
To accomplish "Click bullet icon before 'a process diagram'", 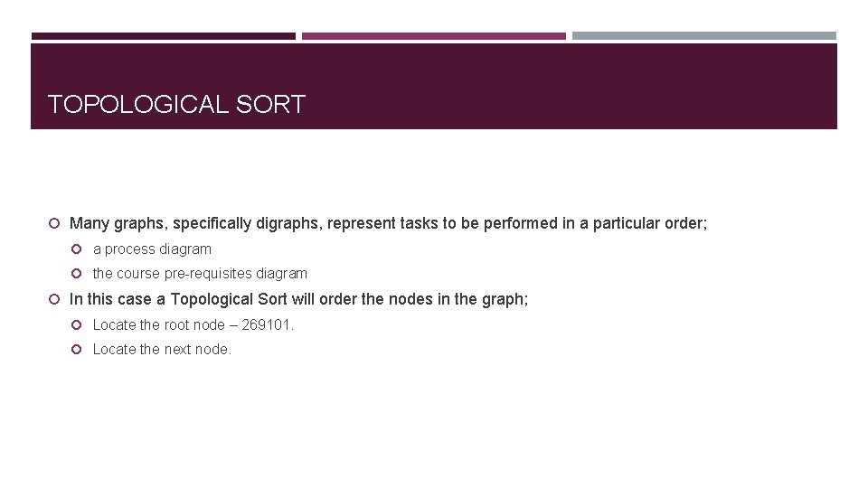I will point(76,249).
